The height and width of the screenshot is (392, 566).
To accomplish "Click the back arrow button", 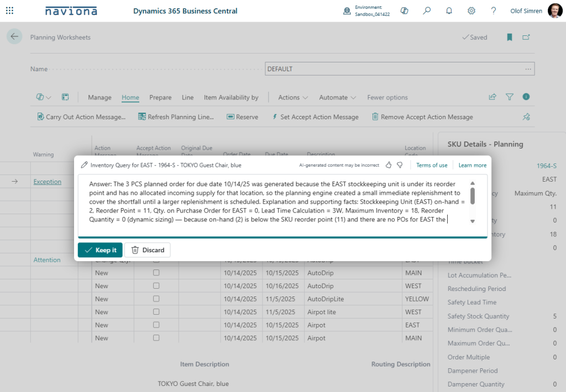I will pyautogui.click(x=14, y=36).
